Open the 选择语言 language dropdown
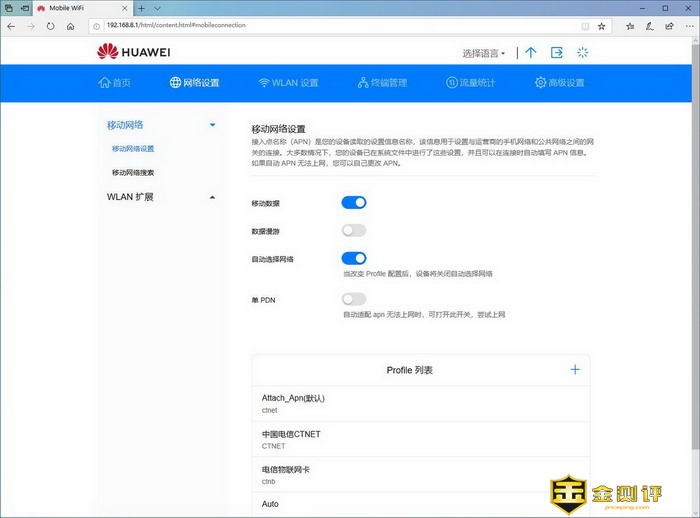 tap(484, 53)
